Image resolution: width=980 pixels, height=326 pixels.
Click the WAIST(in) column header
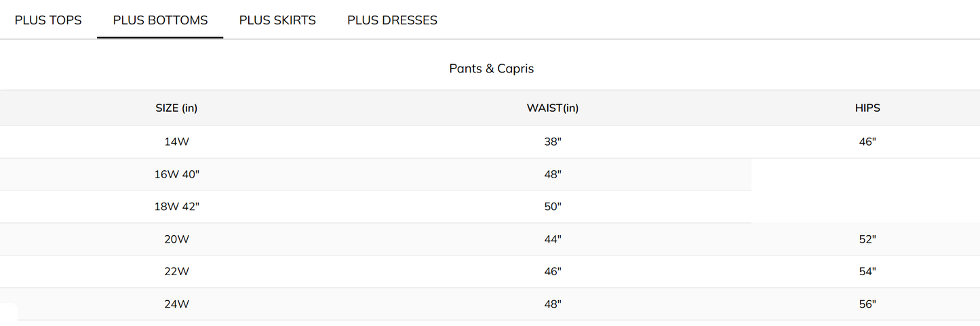553,108
